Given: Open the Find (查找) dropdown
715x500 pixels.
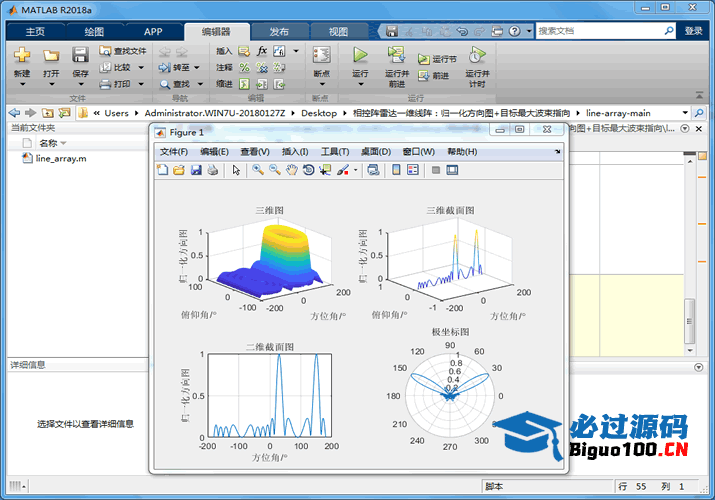Looking at the screenshot, I should point(200,84).
